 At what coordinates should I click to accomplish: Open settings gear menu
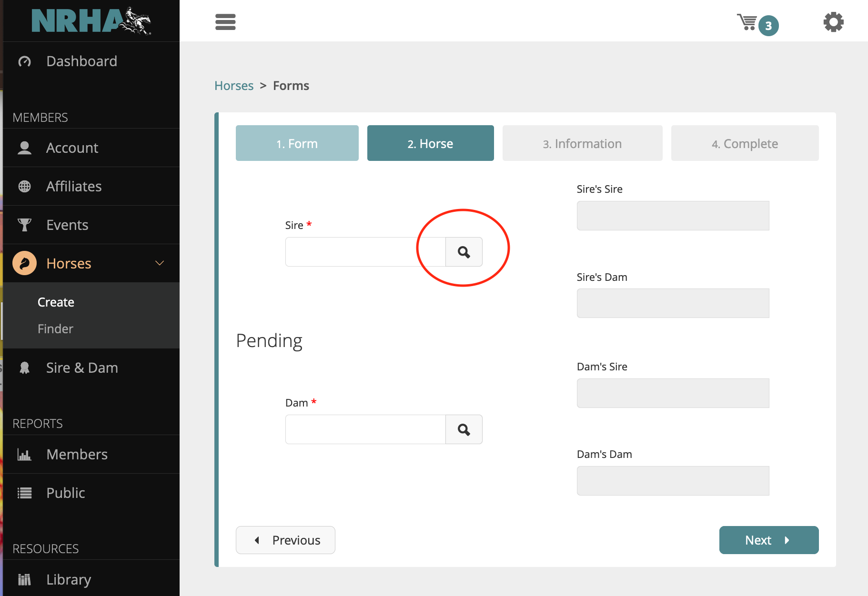(x=833, y=22)
